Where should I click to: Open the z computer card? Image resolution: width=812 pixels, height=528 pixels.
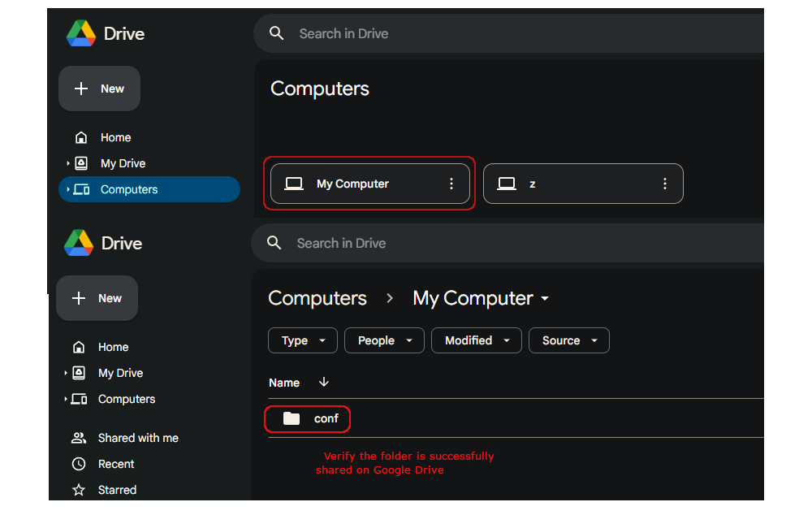point(583,184)
